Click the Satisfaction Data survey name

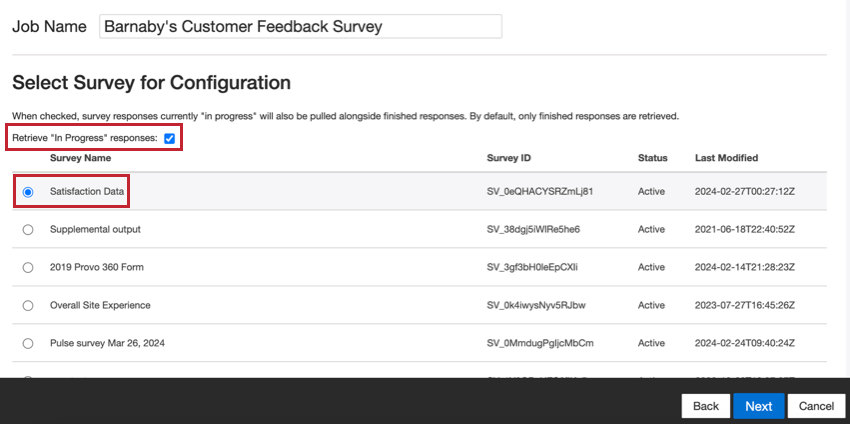pos(87,191)
